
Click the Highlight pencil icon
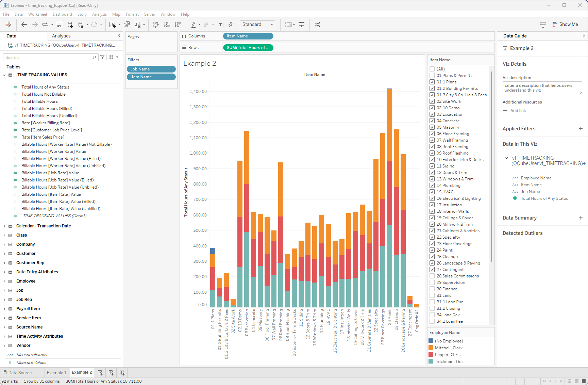(193, 24)
